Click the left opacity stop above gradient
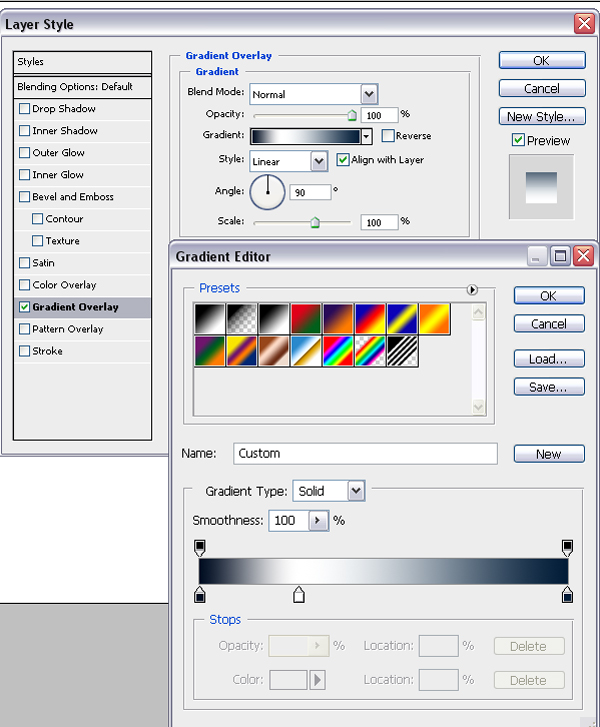 pyautogui.click(x=200, y=548)
